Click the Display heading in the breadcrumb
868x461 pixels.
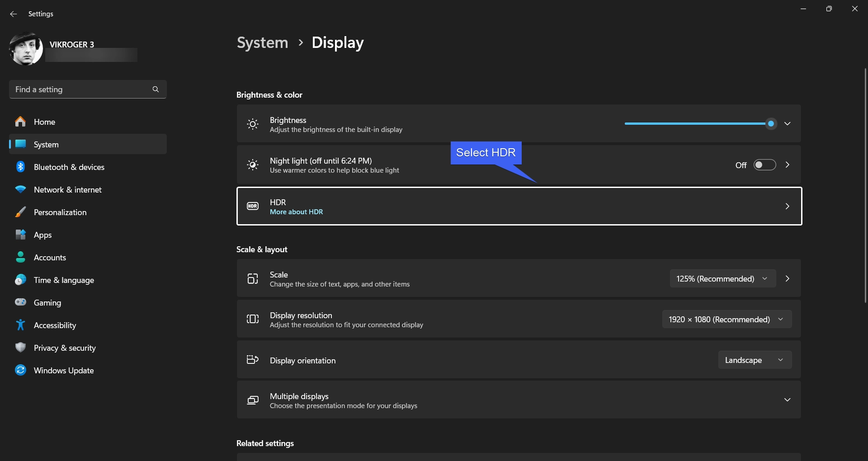coord(338,43)
